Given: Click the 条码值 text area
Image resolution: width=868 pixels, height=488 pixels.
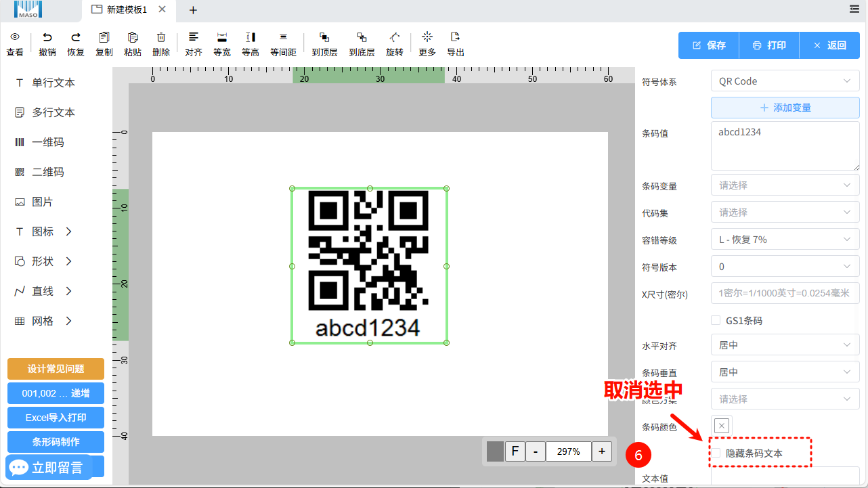Looking at the screenshot, I should coord(785,146).
